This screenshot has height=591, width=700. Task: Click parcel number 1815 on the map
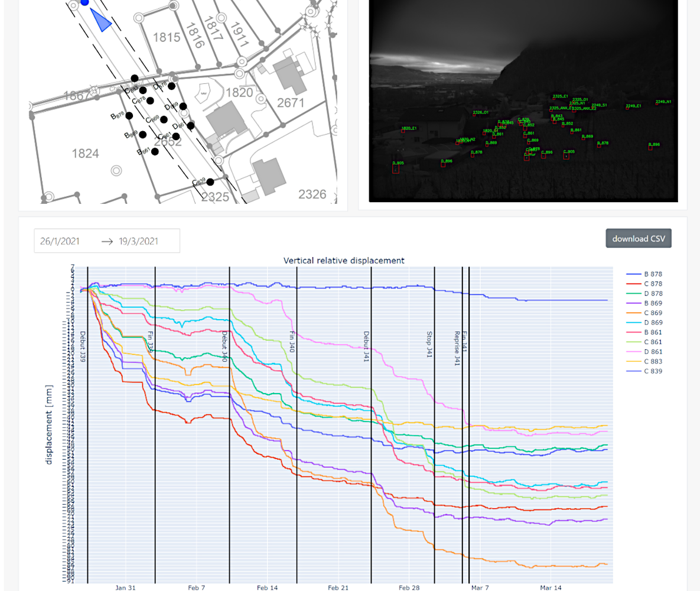tap(167, 37)
